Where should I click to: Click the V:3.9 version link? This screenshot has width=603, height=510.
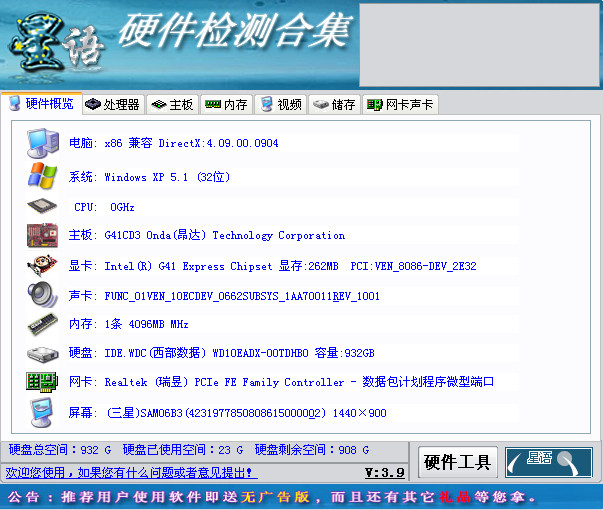point(385,472)
